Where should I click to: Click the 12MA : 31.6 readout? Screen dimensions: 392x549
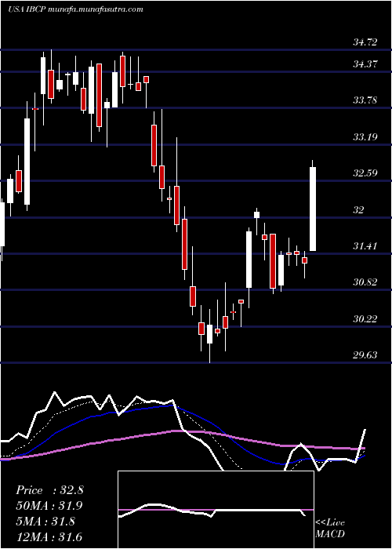(49, 536)
